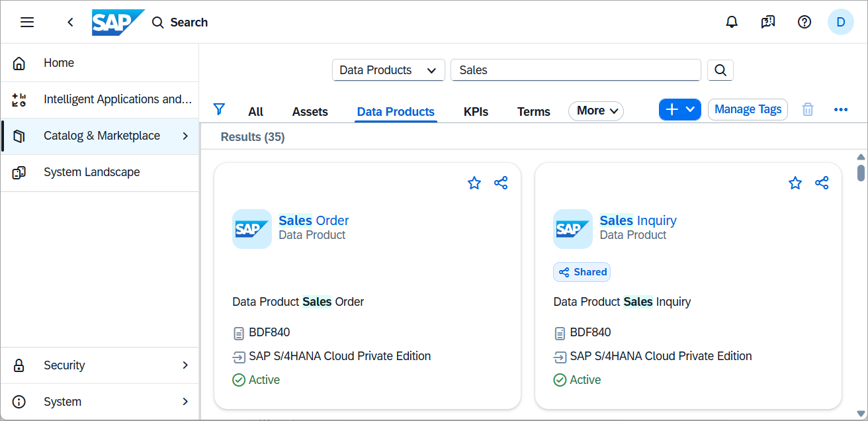The height and width of the screenshot is (421, 868).
Task: Click the delete trash icon
Action: pyautogui.click(x=808, y=110)
